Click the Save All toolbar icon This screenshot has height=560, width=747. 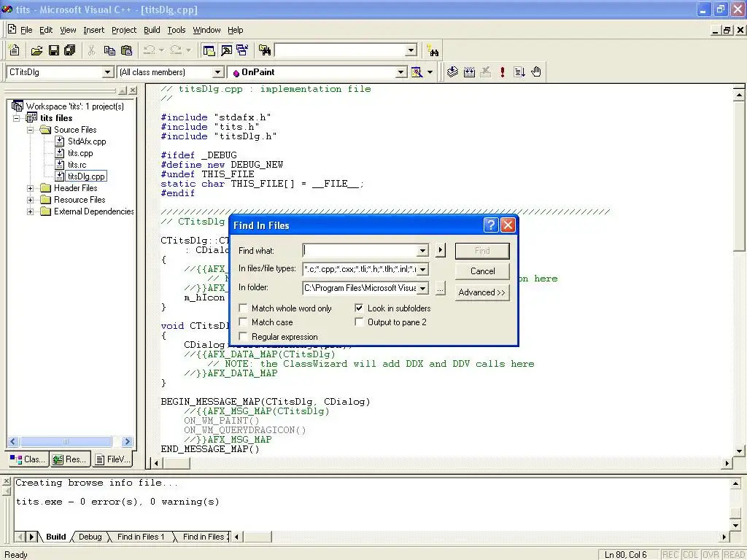point(70,50)
